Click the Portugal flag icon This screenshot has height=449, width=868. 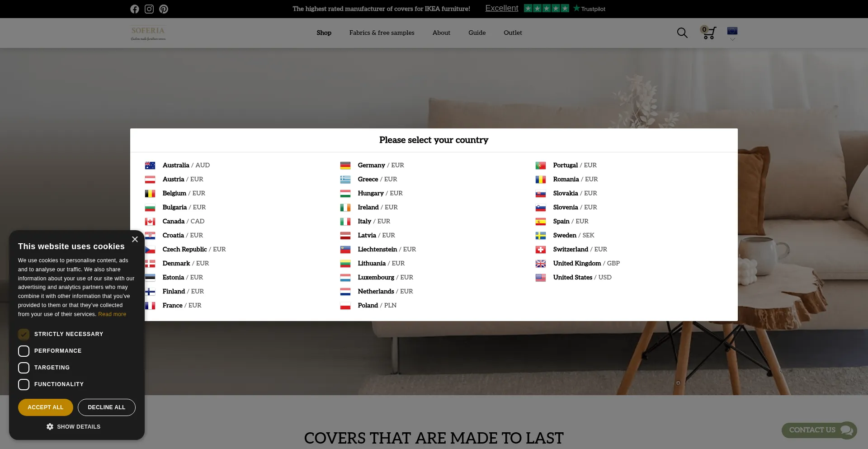pos(541,165)
